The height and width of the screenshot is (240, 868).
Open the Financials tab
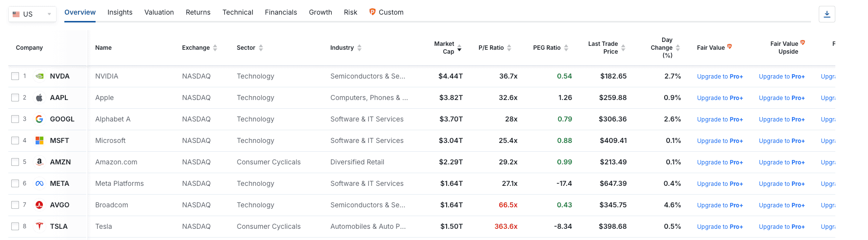(281, 12)
